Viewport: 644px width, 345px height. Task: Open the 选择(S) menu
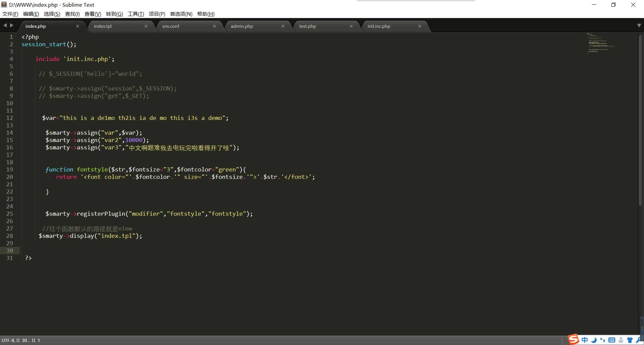point(52,14)
